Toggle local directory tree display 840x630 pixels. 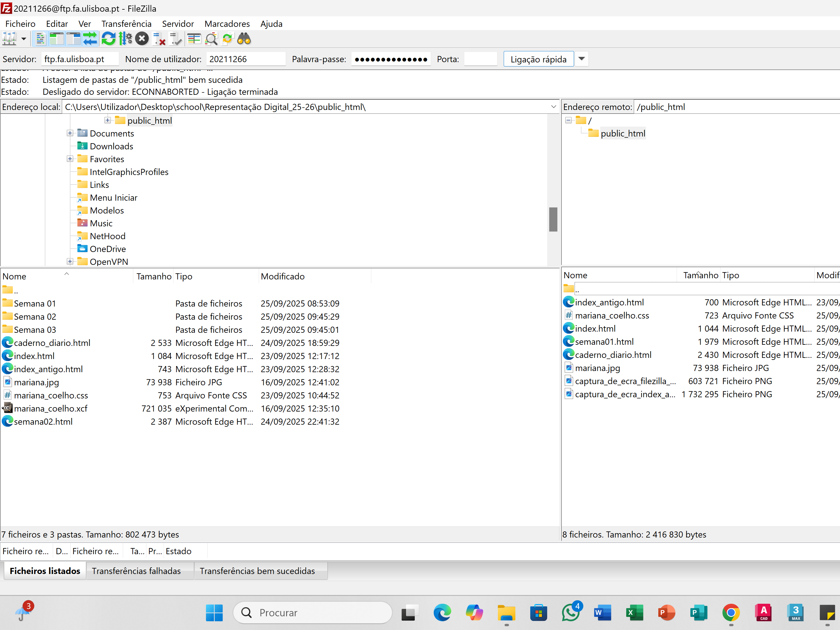57,39
